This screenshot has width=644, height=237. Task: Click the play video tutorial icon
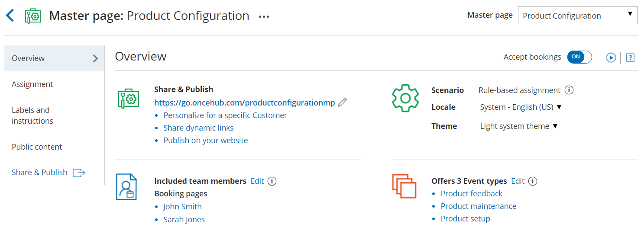tap(611, 58)
